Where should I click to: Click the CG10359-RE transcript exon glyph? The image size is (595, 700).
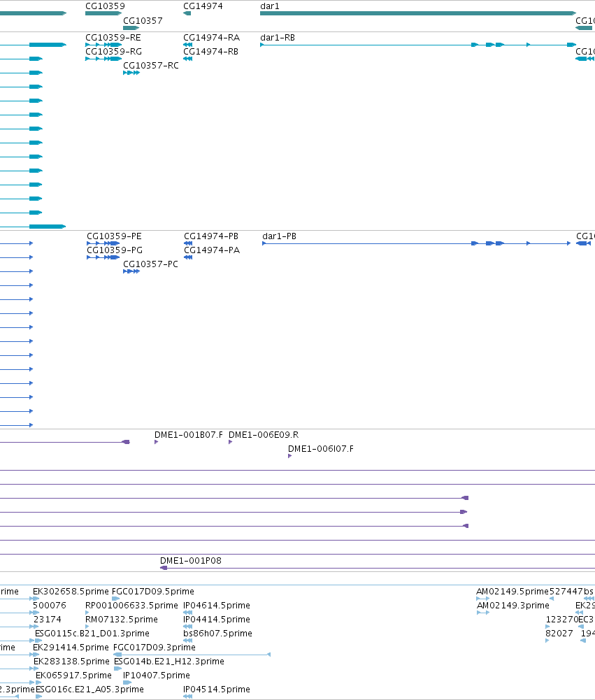(103, 45)
